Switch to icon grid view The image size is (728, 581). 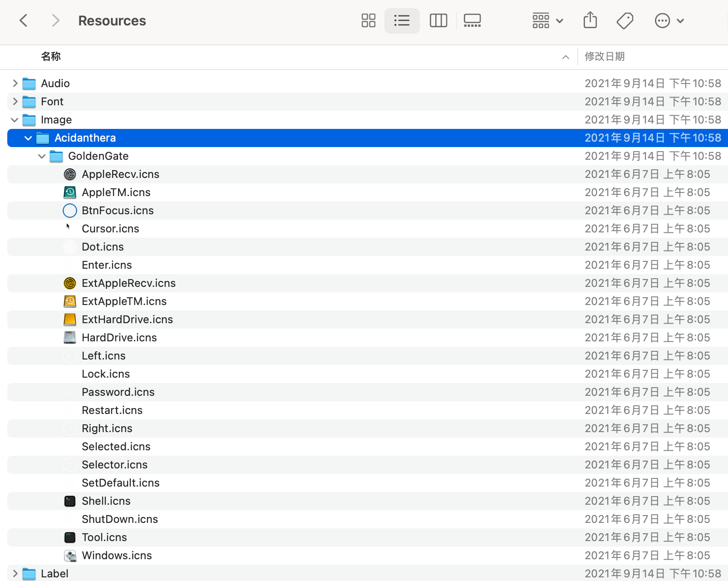(368, 20)
